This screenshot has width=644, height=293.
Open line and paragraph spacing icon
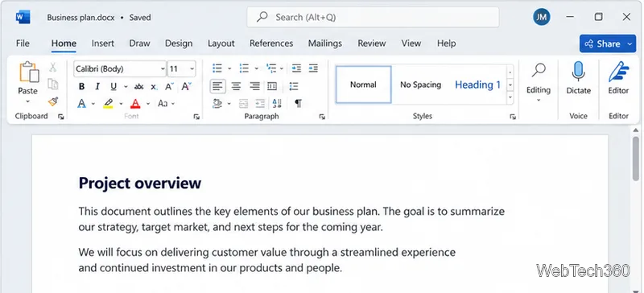point(294,86)
